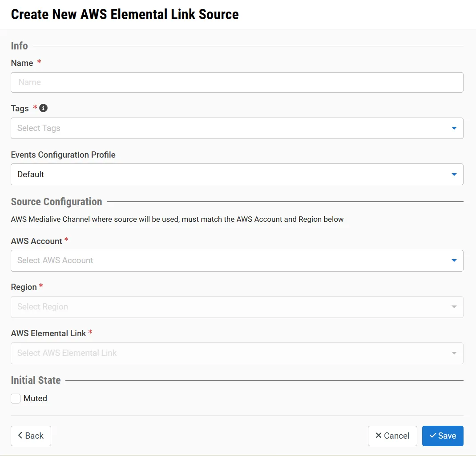Open the Events Configuration Profile Default dropdown
Image resolution: width=476 pixels, height=456 pixels.
(x=237, y=175)
